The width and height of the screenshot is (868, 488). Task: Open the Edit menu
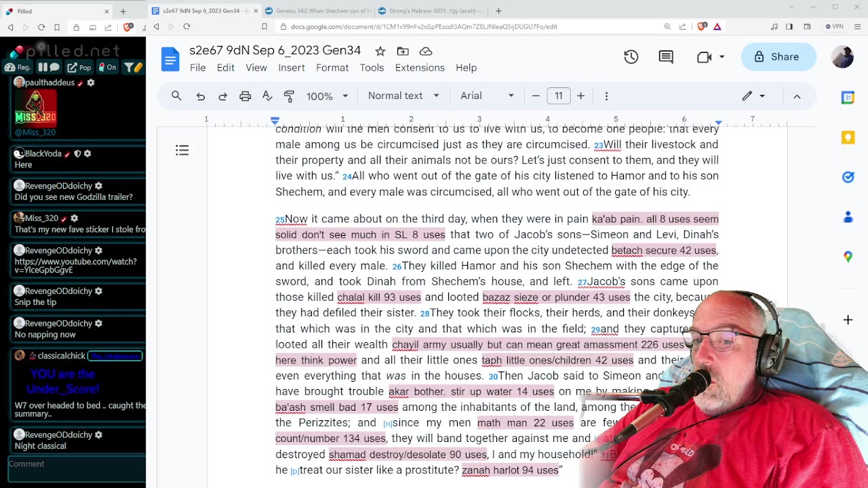[x=225, y=68]
